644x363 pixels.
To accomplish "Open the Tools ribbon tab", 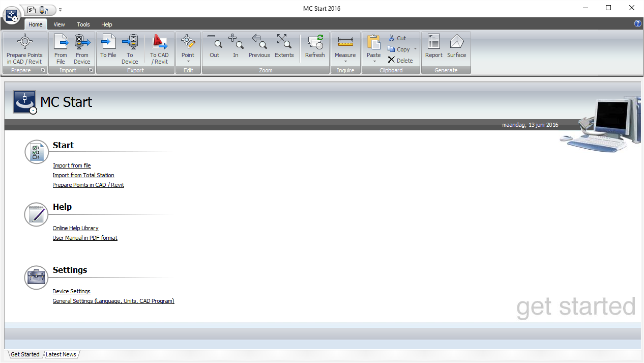I will coord(83,24).
